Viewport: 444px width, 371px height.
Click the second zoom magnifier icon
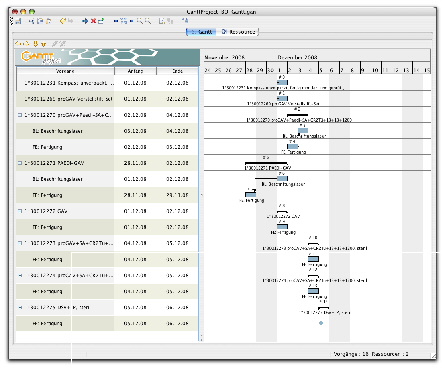(x=148, y=21)
